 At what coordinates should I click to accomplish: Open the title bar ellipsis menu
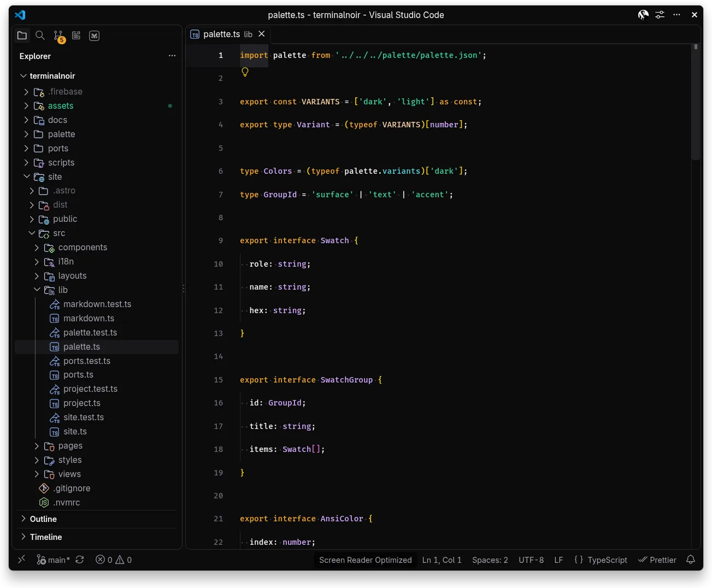[677, 15]
